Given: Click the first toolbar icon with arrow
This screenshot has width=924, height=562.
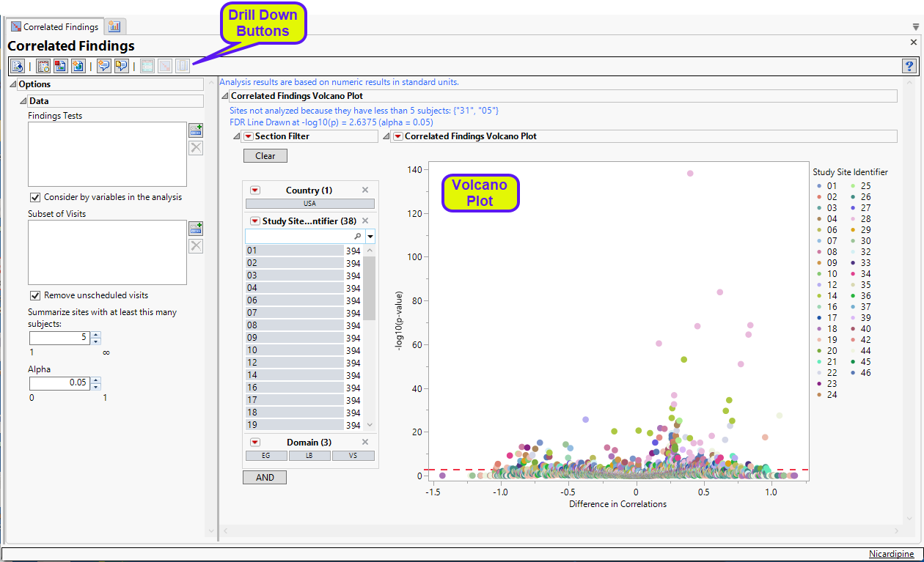Looking at the screenshot, I should (x=17, y=66).
